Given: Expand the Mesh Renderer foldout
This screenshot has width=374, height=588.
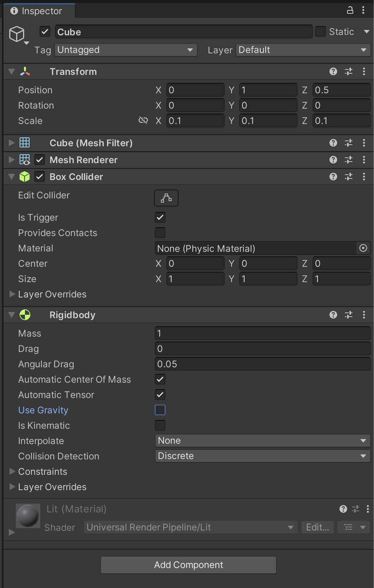Looking at the screenshot, I should (12, 160).
